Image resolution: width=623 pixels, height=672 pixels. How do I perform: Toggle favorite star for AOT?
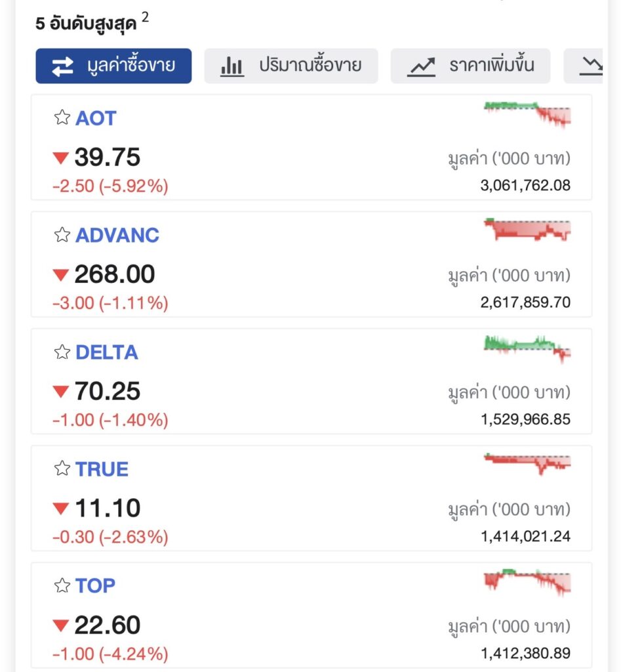click(x=62, y=117)
